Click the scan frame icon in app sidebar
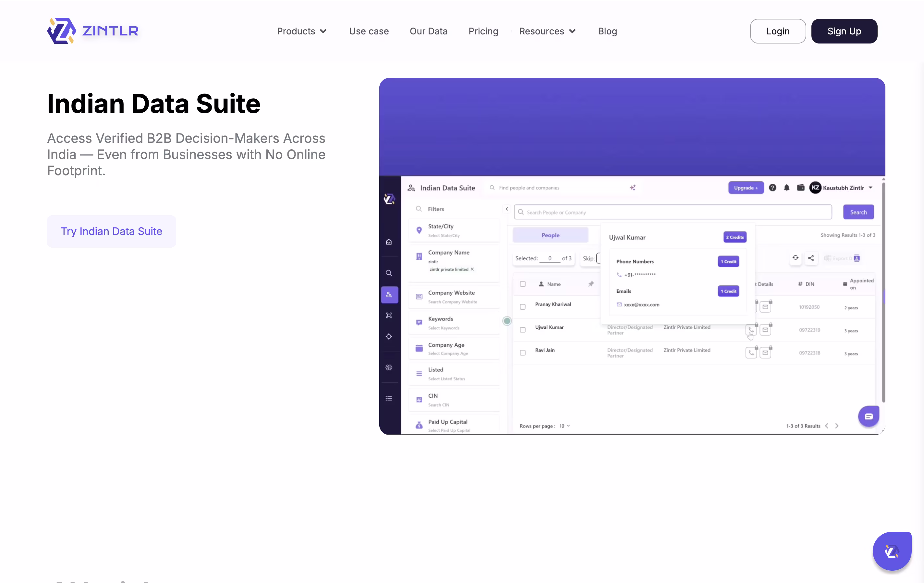 pyautogui.click(x=389, y=315)
